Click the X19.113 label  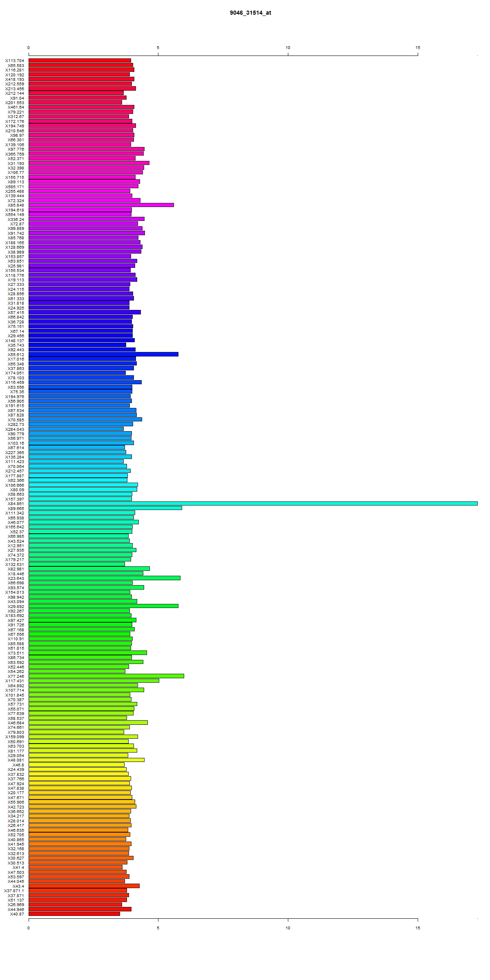point(16,280)
